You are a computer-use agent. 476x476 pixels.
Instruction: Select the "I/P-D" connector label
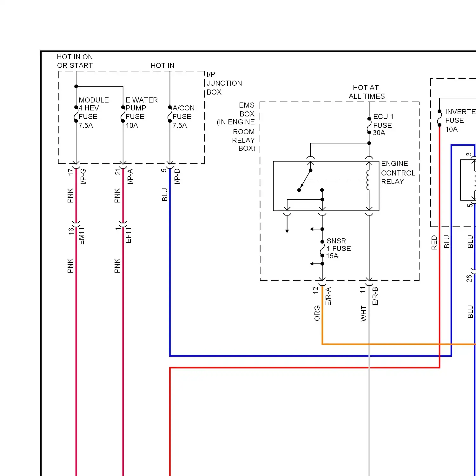(177, 176)
